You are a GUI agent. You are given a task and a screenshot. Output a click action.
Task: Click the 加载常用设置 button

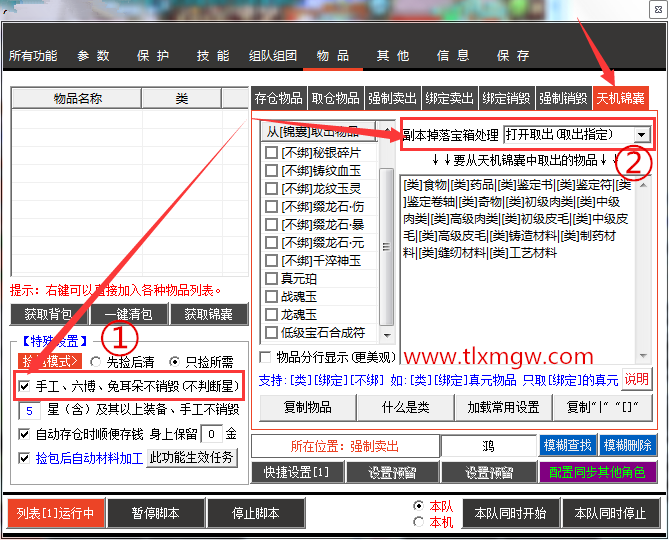(x=504, y=407)
